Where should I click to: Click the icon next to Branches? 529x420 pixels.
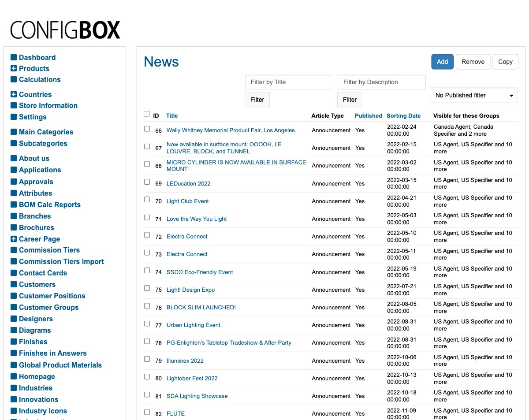coord(14,216)
